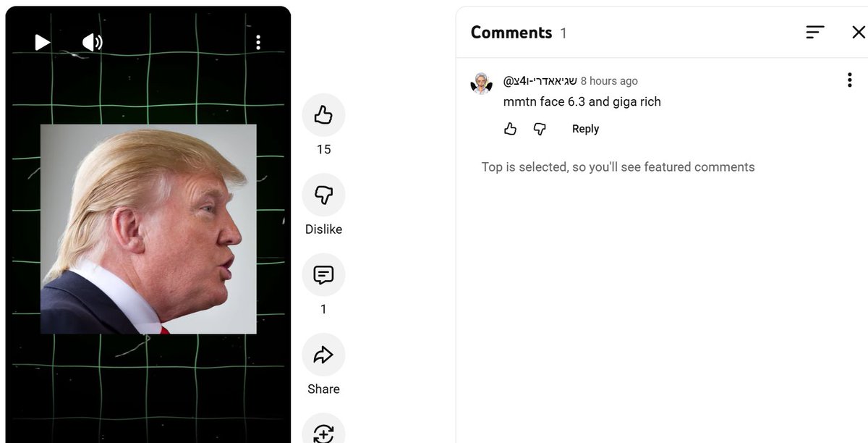
Task: Click the Remix icon below Share
Action: tap(323, 431)
